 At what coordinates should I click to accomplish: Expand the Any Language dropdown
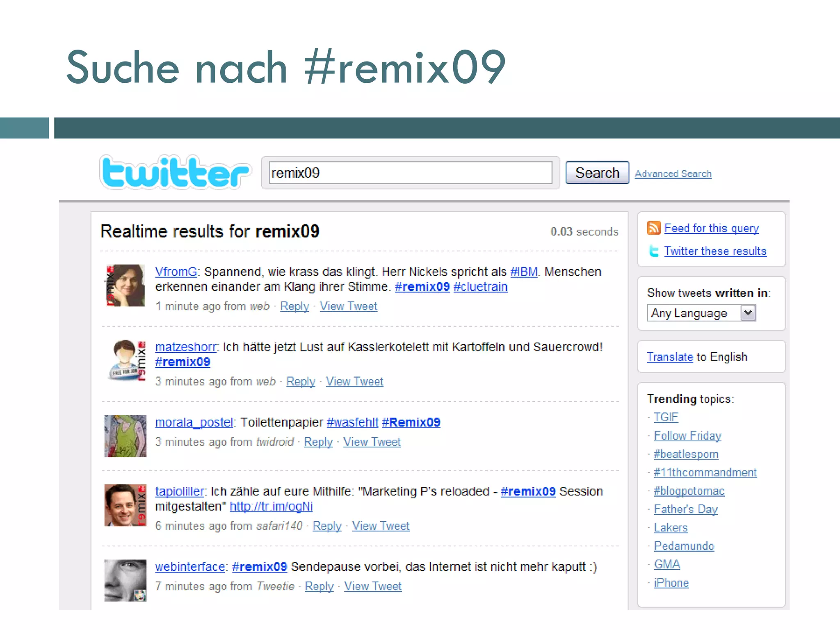point(701,313)
